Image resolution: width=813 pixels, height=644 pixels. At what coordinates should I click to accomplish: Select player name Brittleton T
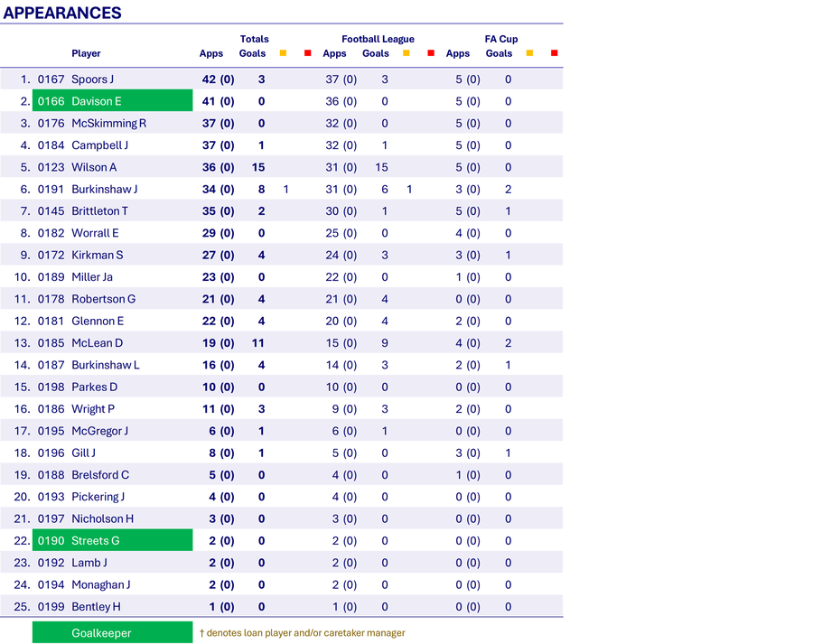[99, 211]
